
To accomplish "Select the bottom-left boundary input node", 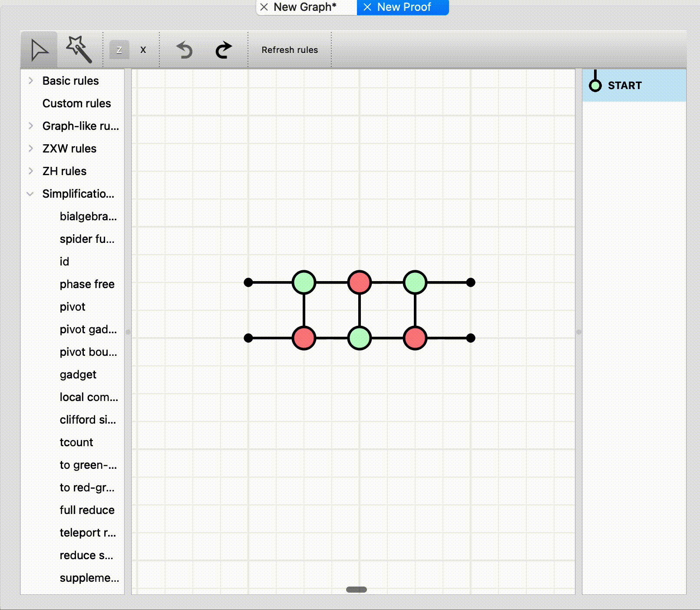I will (x=248, y=338).
